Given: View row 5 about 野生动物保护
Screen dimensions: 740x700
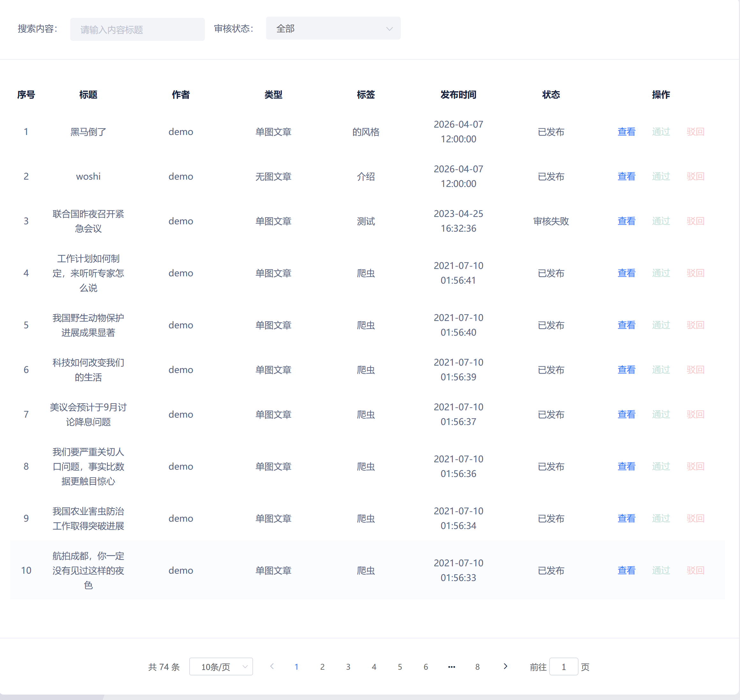Looking at the screenshot, I should pyautogui.click(x=626, y=325).
